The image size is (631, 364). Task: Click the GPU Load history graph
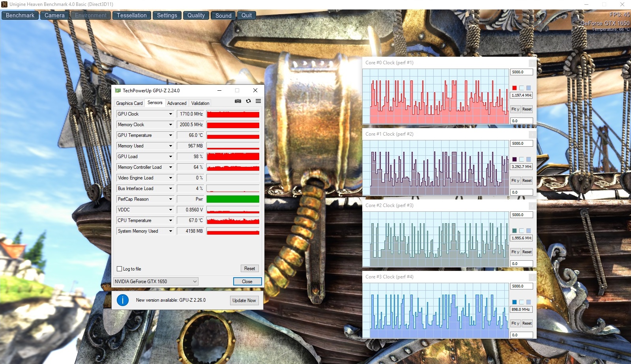[233, 157]
